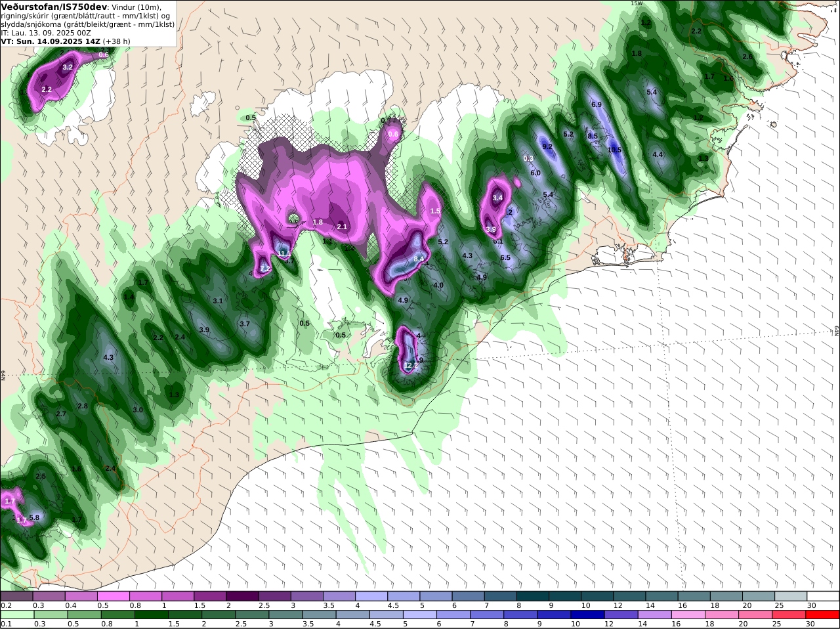Click the valid time 'VT: Sun. 14.09.2025 14Z'
Image resolution: width=840 pixels, height=629 pixels.
(51, 41)
